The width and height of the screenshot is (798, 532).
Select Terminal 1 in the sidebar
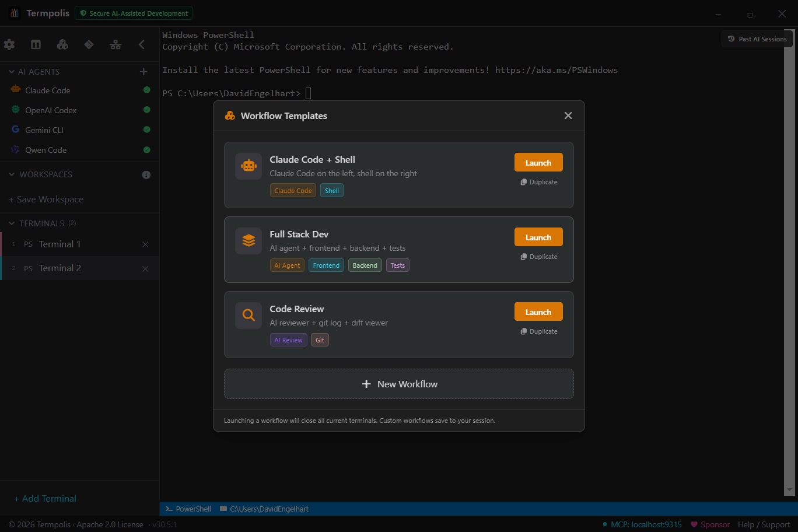(79, 244)
